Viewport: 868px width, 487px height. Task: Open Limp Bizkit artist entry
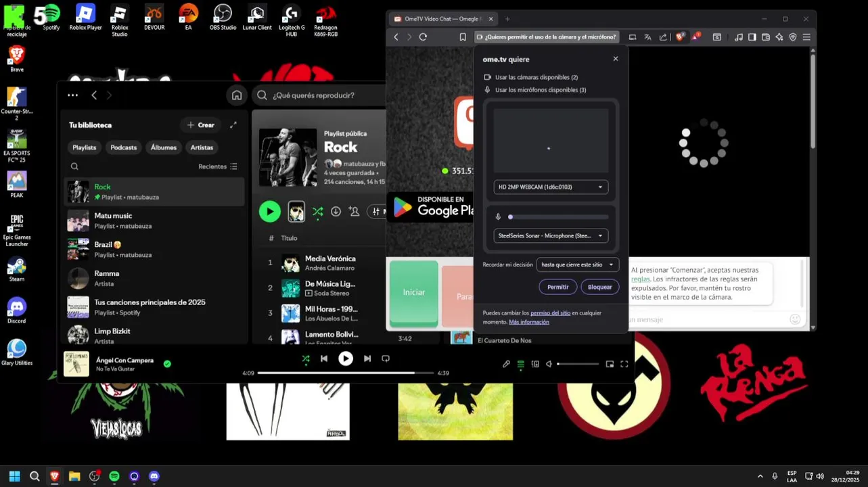point(154,336)
